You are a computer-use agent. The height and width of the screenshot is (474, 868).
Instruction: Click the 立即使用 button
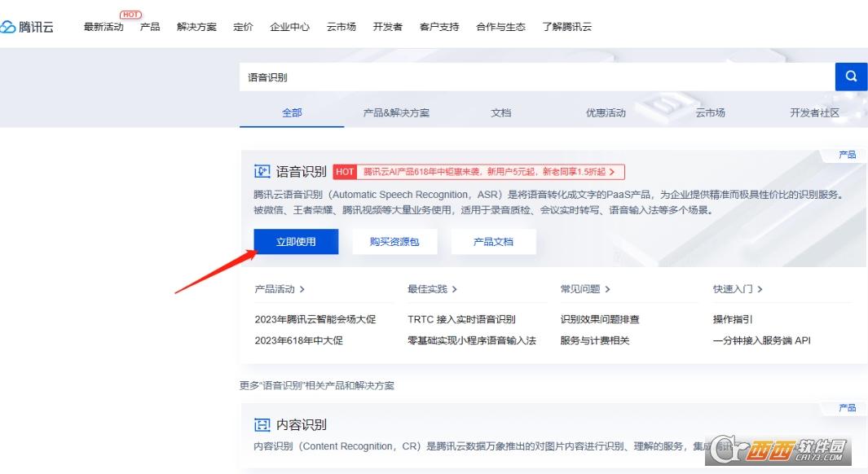pyautogui.click(x=296, y=242)
